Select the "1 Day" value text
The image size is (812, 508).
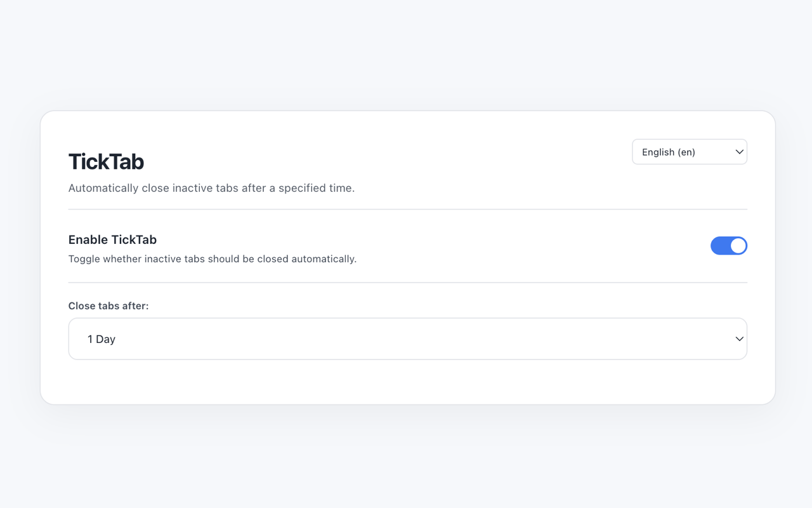click(x=101, y=339)
